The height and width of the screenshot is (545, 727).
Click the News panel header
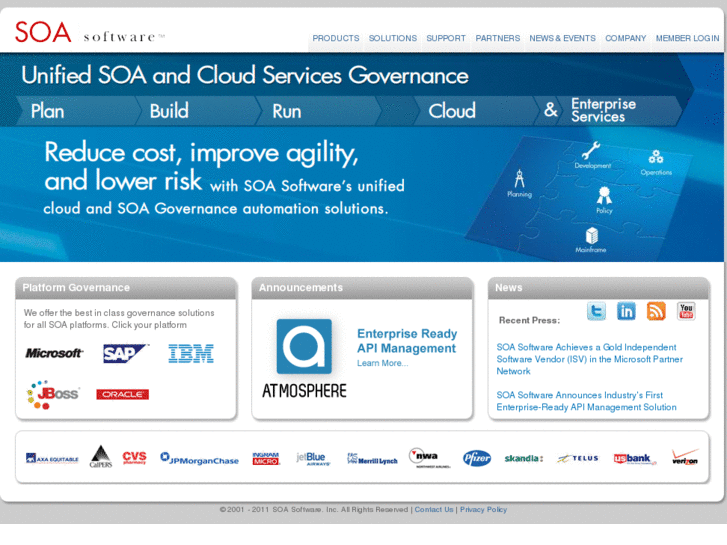pos(599,288)
